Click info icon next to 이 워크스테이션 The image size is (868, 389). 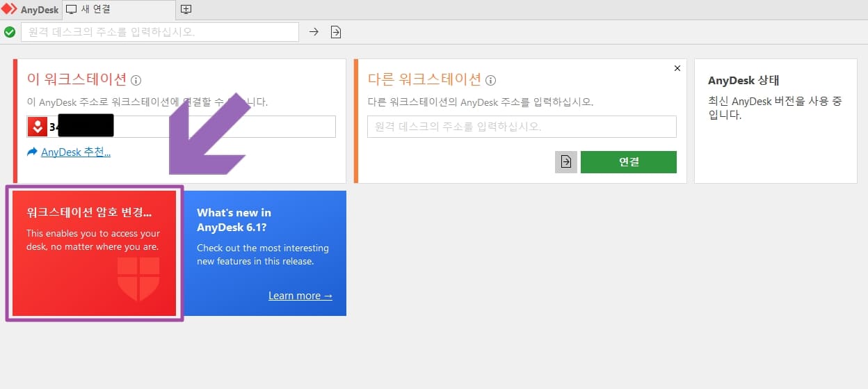[136, 80]
